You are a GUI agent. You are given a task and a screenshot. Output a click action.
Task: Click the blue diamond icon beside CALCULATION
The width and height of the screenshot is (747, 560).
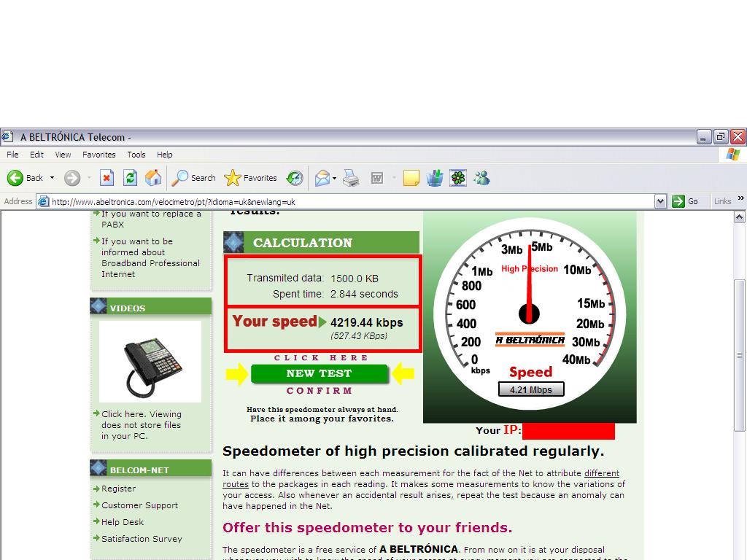pyautogui.click(x=233, y=242)
